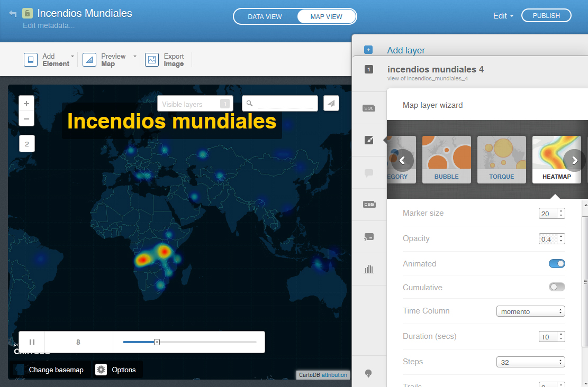This screenshot has height=387, width=588.
Task: Click the animation timeline slider handle
Action: [157, 342]
